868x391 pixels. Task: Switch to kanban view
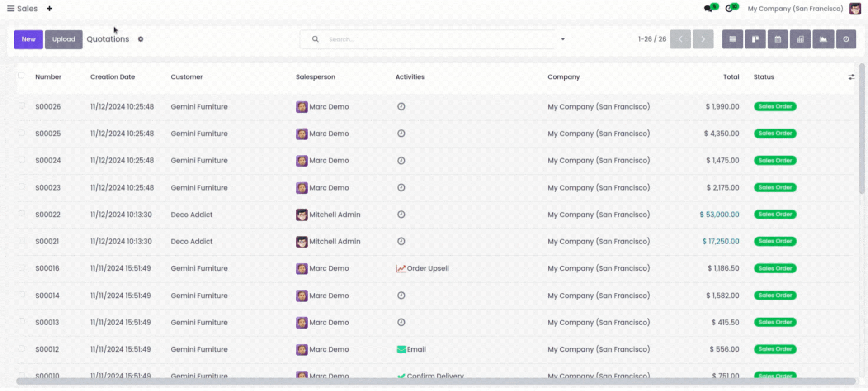coord(755,39)
